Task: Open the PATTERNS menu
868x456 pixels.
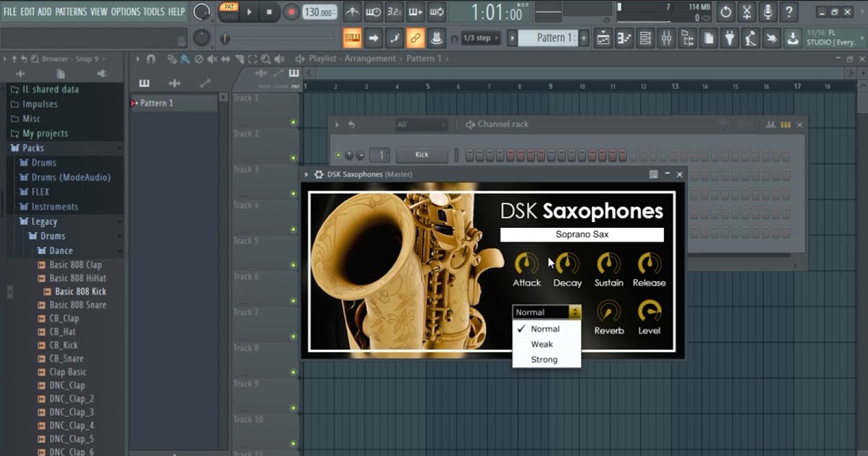Action: [71, 12]
